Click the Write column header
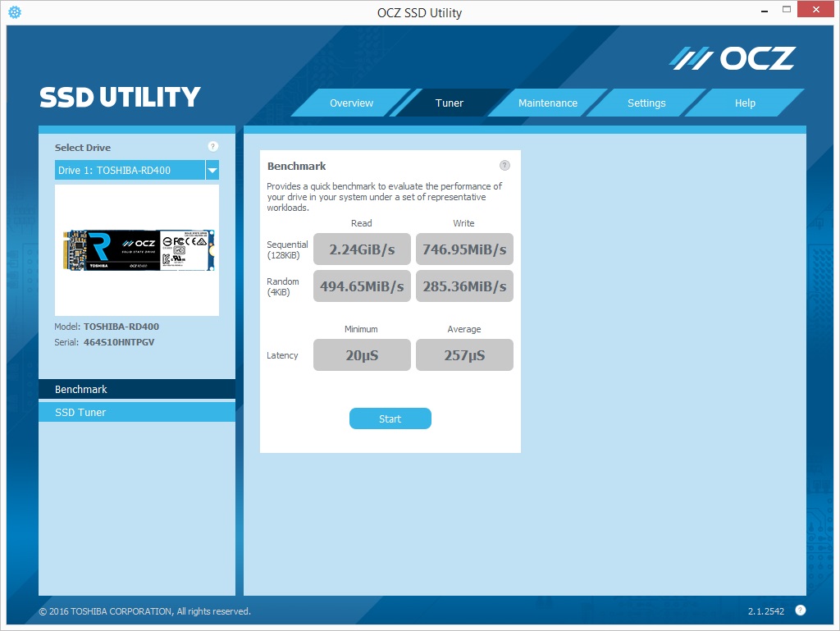This screenshot has width=840, height=631. (464, 223)
